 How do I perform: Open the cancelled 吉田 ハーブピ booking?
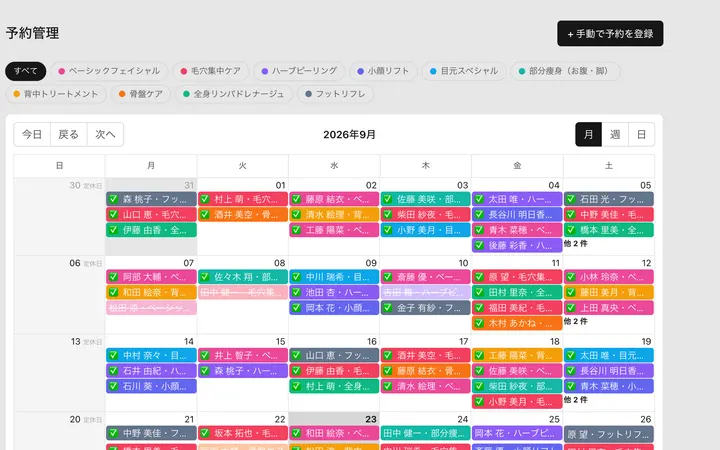(x=426, y=292)
